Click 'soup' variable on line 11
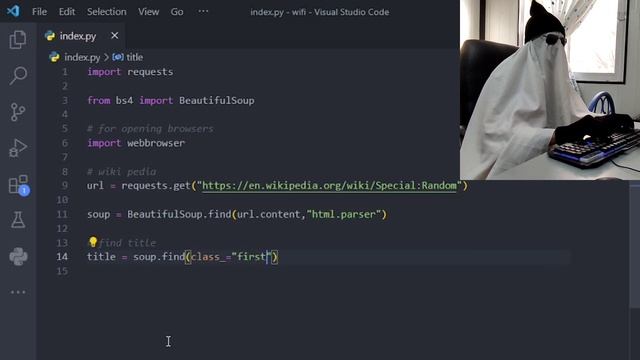Image resolution: width=640 pixels, height=360 pixels. click(x=98, y=214)
